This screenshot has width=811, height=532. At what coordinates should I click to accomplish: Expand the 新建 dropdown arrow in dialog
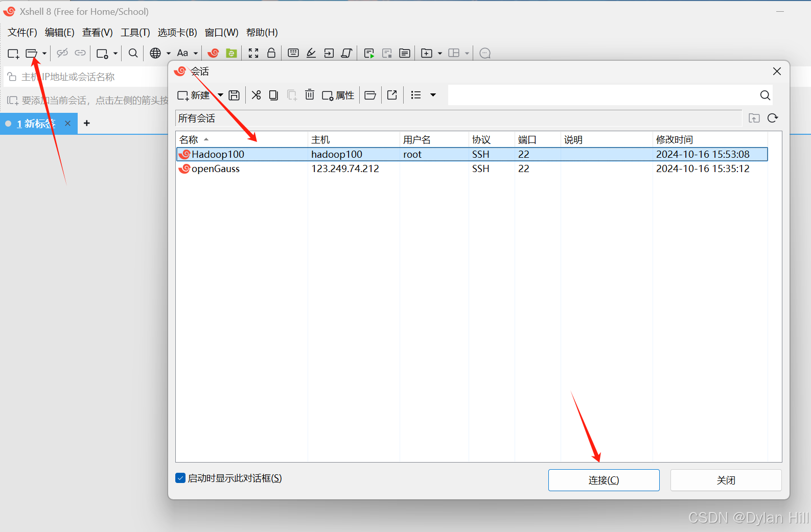(x=220, y=95)
